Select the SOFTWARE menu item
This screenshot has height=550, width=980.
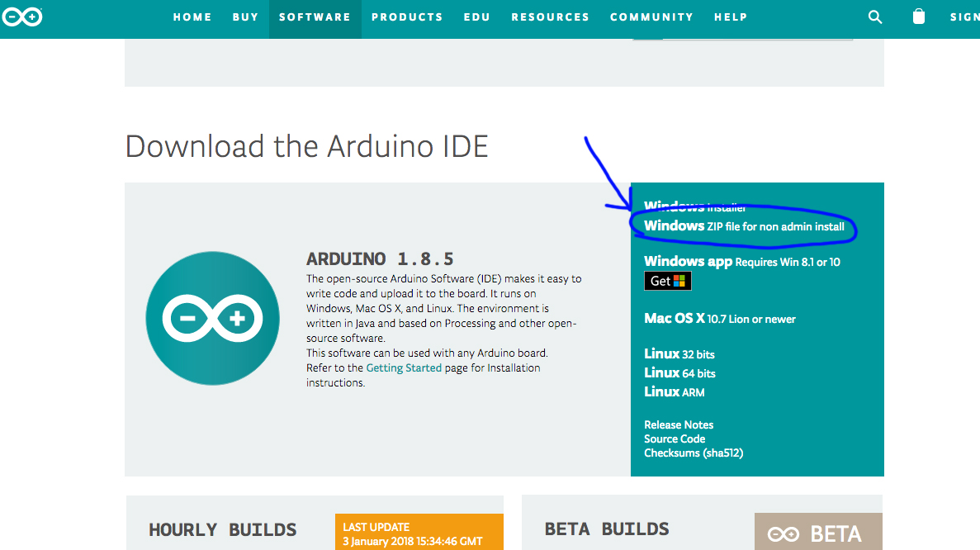315,17
